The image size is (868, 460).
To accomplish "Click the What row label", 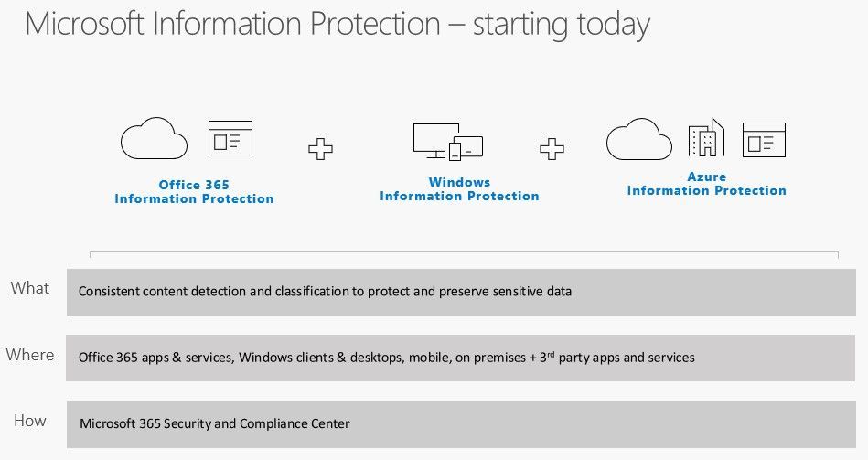I will [29, 288].
